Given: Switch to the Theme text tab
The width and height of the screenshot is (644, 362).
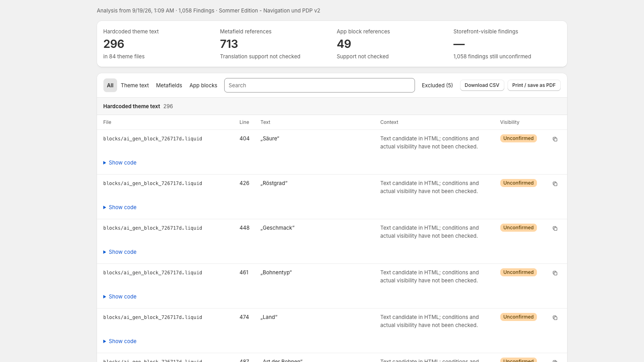Looking at the screenshot, I should pos(135,85).
